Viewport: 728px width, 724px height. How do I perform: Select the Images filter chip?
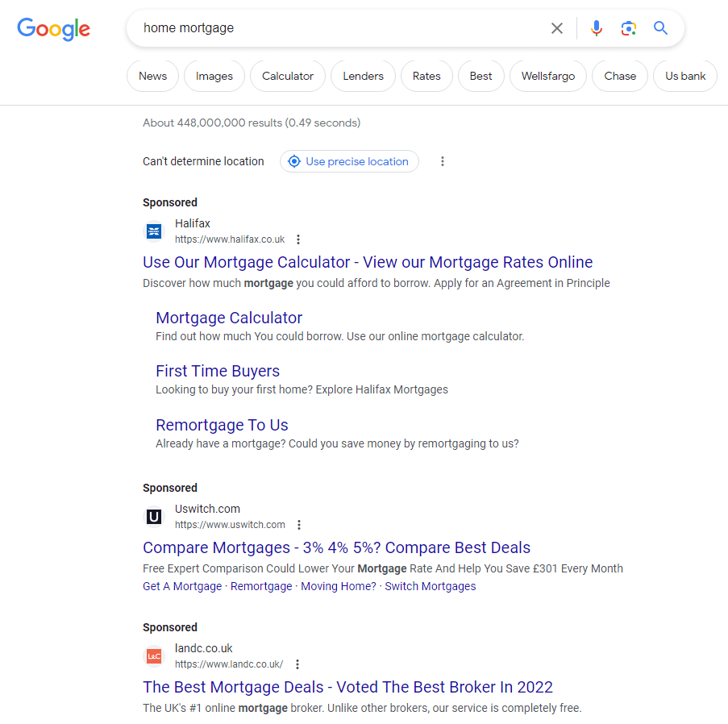pyautogui.click(x=214, y=76)
